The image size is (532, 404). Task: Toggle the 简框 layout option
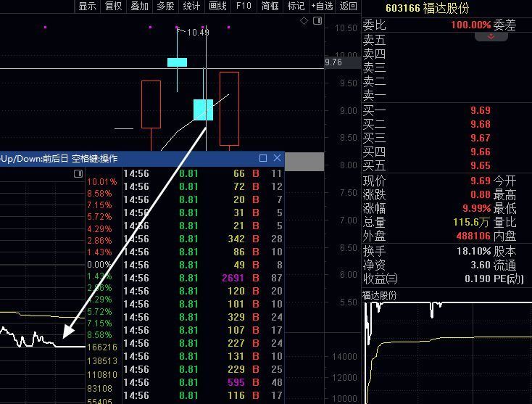click(270, 6)
